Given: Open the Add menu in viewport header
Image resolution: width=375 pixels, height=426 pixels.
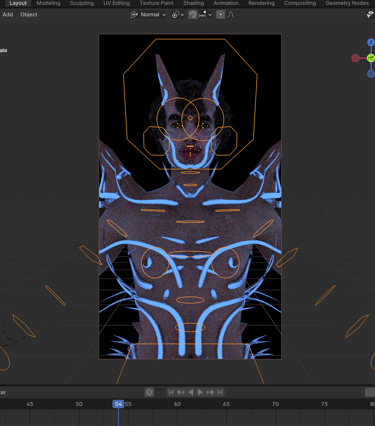Looking at the screenshot, I should point(8,15).
